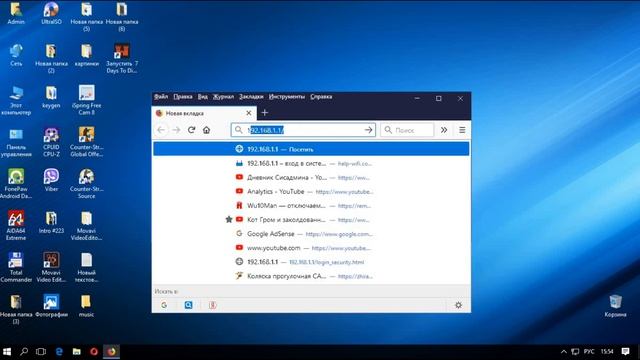640x360 pixels.
Task: Select the Total Commander desktop icon
Action: [16, 268]
